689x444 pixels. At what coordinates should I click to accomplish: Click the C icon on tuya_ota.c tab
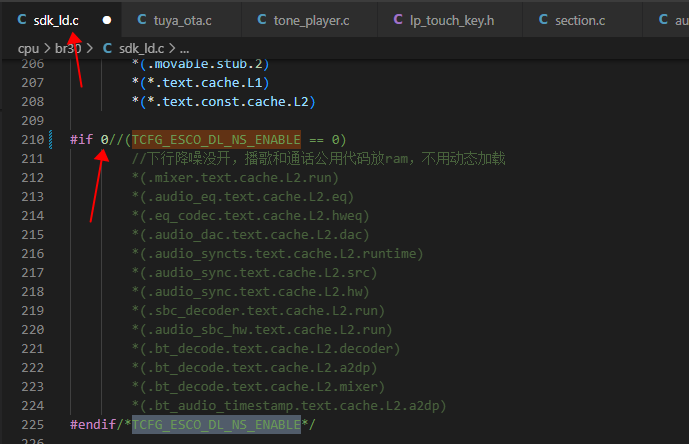click(142, 20)
